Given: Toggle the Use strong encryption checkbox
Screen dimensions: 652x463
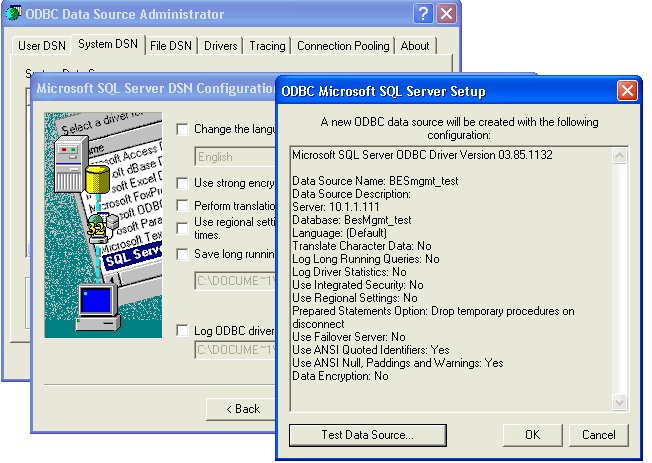Looking at the screenshot, I should [x=182, y=183].
